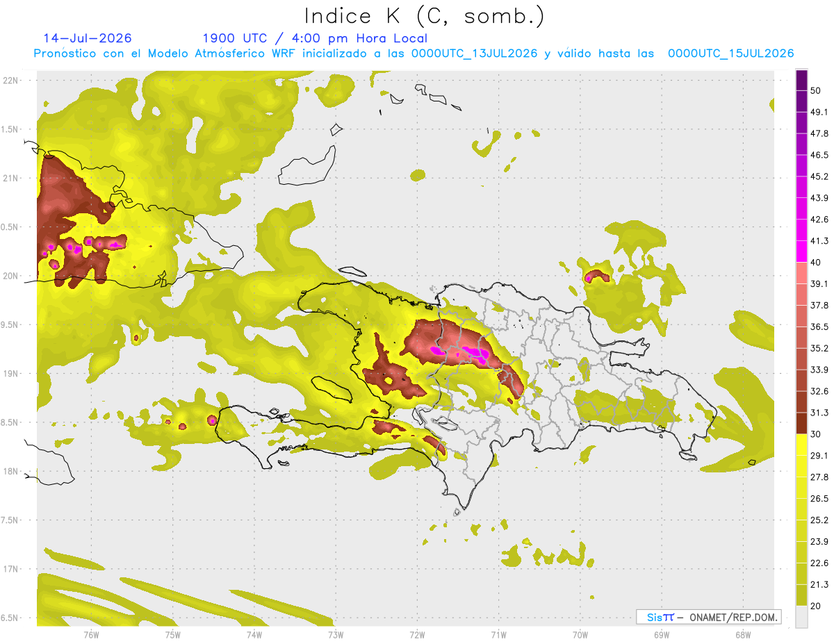Screen dimensions: 834x644
Task: Click the latitude label "20N"
Action: (x=11, y=276)
